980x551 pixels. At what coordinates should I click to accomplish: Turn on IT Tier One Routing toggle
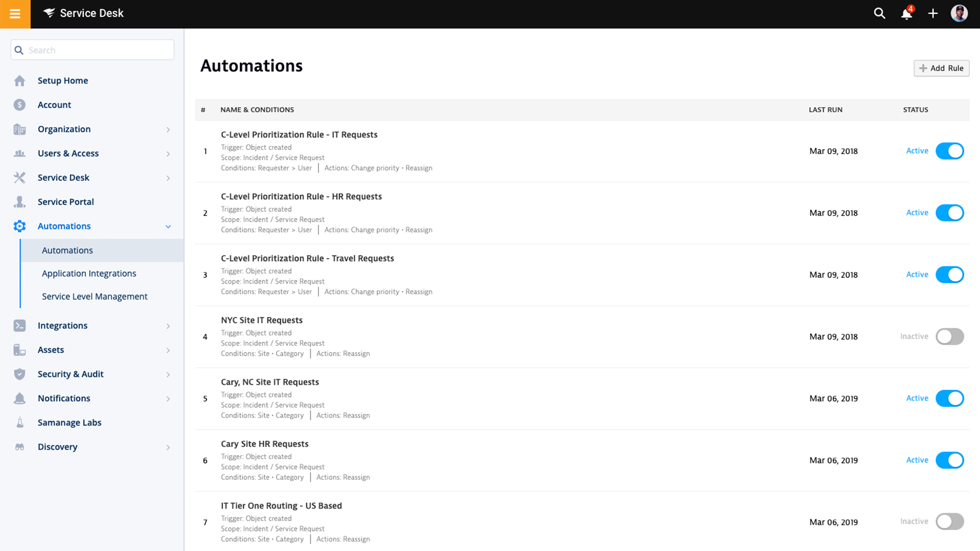(x=949, y=521)
